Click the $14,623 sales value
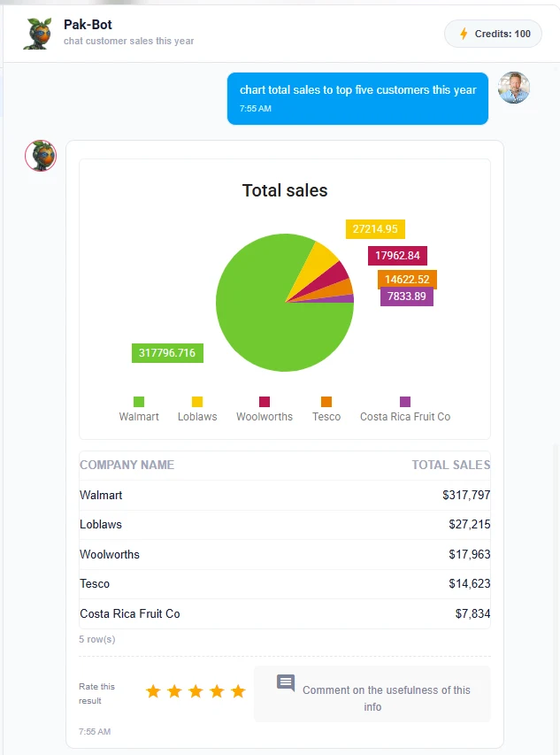 pyautogui.click(x=470, y=583)
